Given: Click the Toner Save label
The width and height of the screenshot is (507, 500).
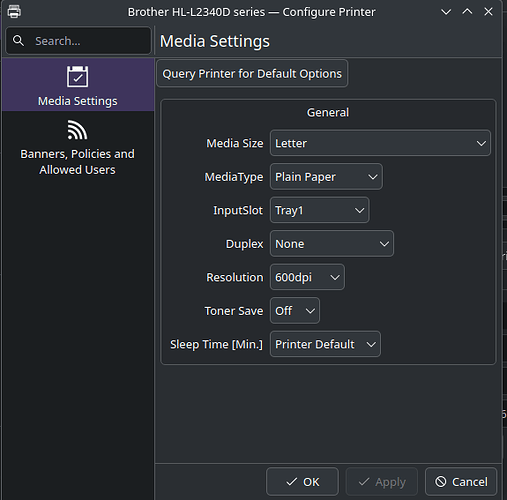Looking at the screenshot, I should (x=234, y=311).
